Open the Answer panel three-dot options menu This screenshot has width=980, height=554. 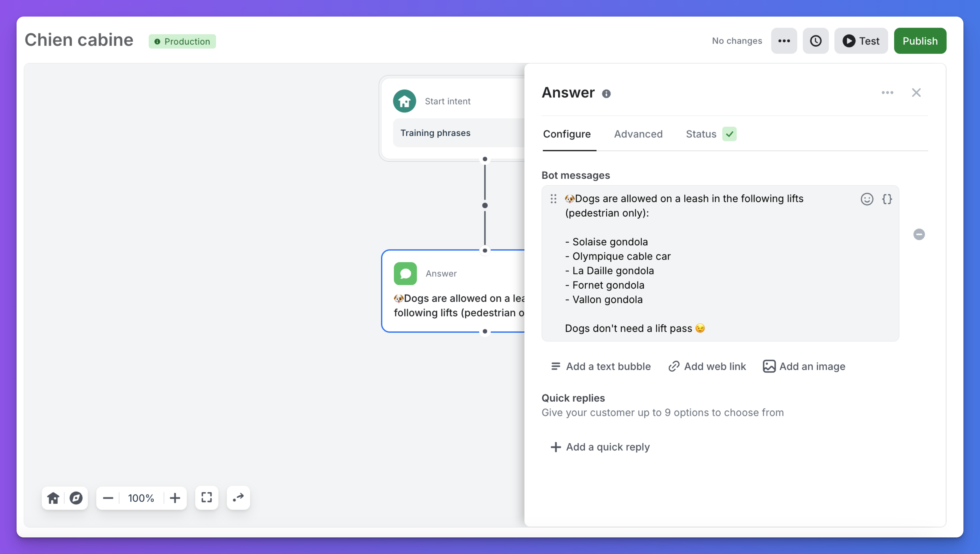pyautogui.click(x=887, y=93)
